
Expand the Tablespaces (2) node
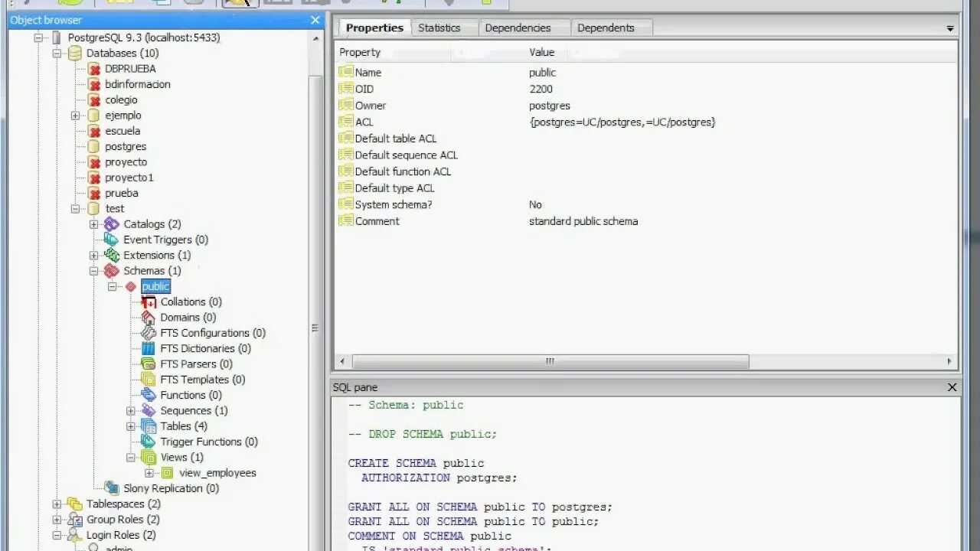[x=57, y=504]
